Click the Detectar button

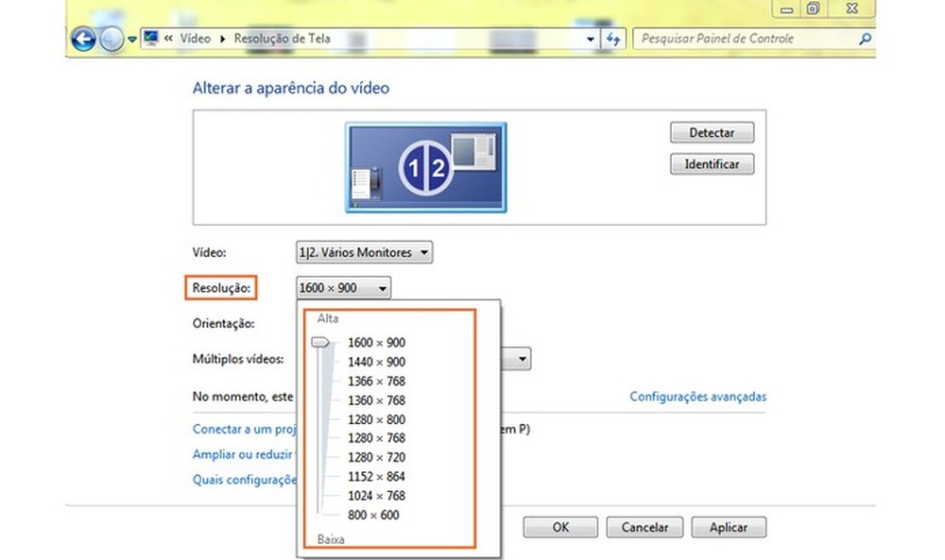coord(712,132)
